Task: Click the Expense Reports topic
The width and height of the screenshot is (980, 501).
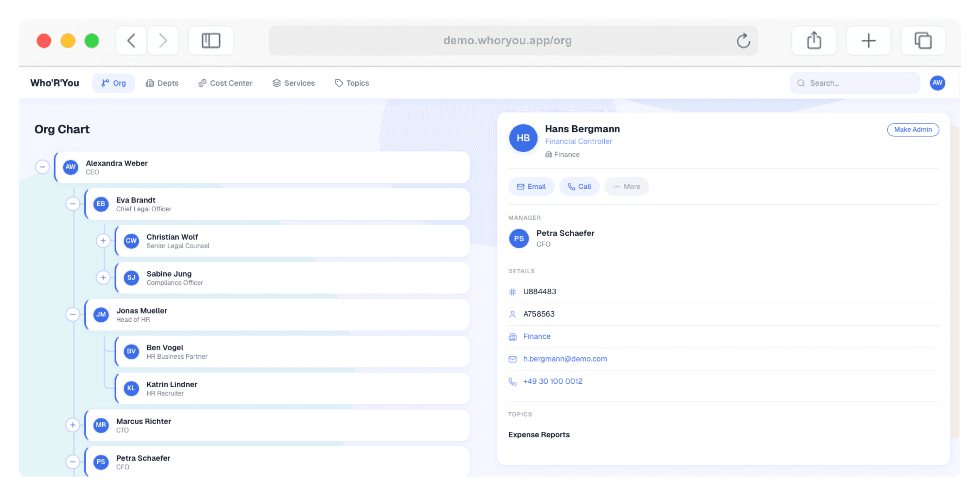Action: [x=539, y=434]
